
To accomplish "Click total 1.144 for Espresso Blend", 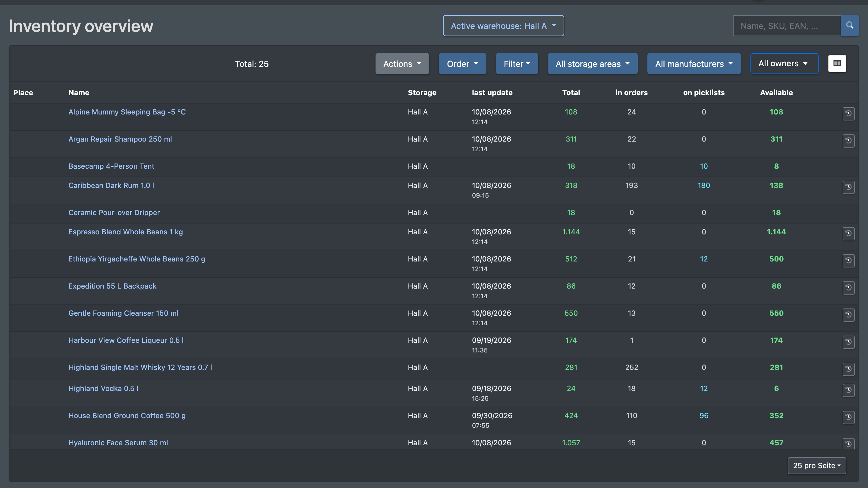I will coord(571,232).
